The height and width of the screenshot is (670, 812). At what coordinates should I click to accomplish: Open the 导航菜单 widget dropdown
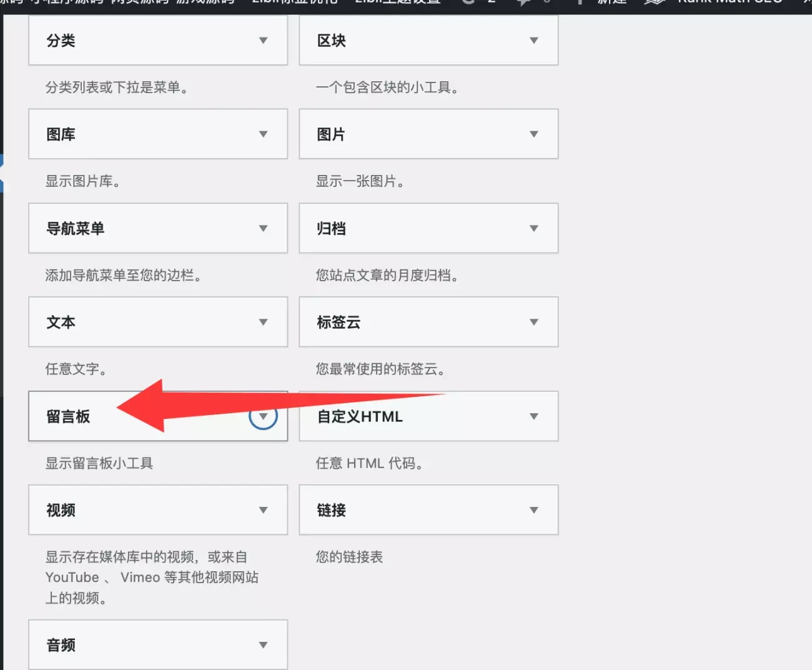pos(264,228)
